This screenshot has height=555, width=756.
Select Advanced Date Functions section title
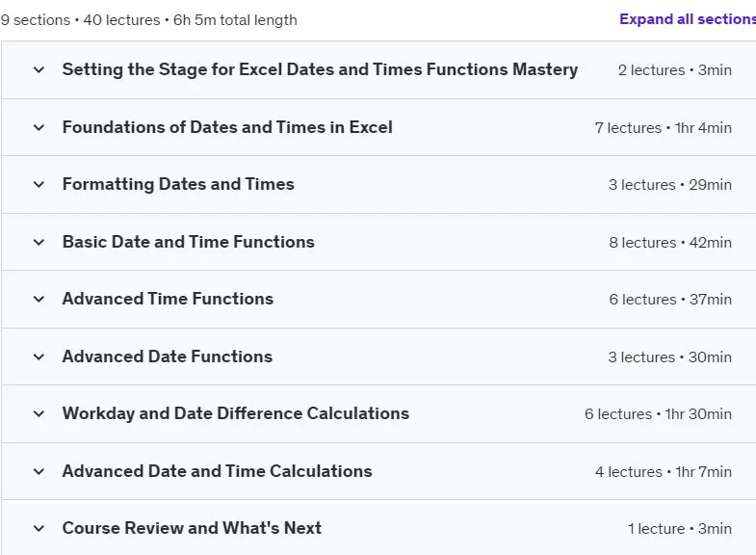[x=168, y=357]
